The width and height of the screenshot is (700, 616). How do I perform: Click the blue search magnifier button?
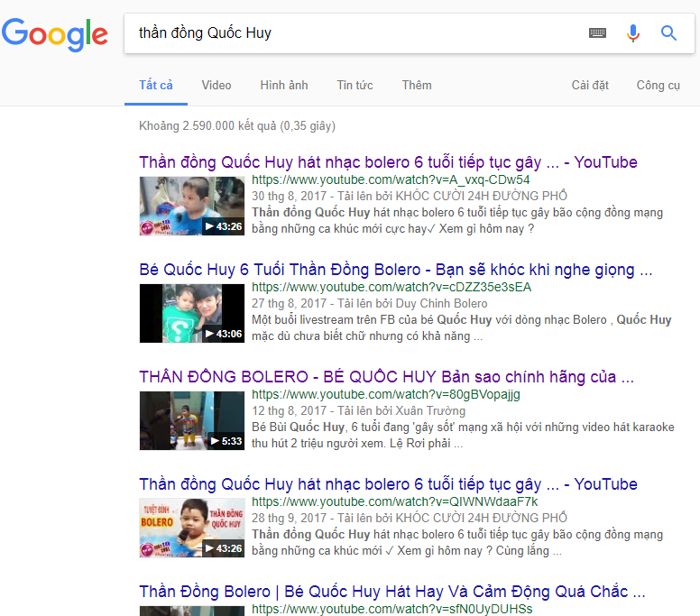pyautogui.click(x=668, y=33)
